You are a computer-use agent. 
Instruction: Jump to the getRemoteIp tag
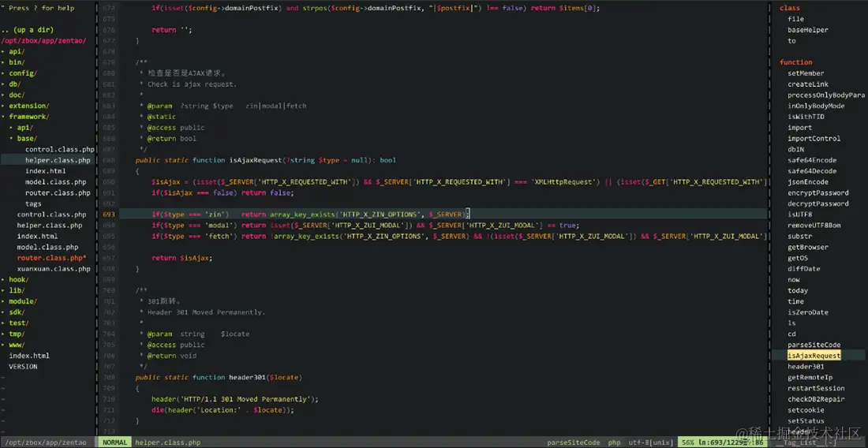[x=810, y=378]
